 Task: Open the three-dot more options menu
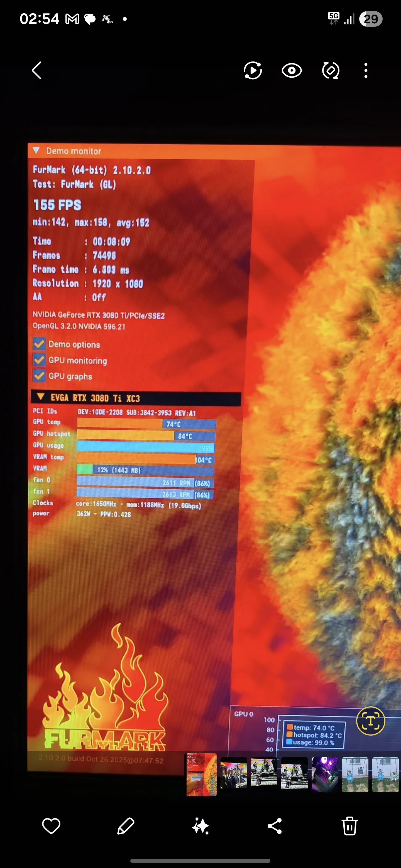pos(366,70)
